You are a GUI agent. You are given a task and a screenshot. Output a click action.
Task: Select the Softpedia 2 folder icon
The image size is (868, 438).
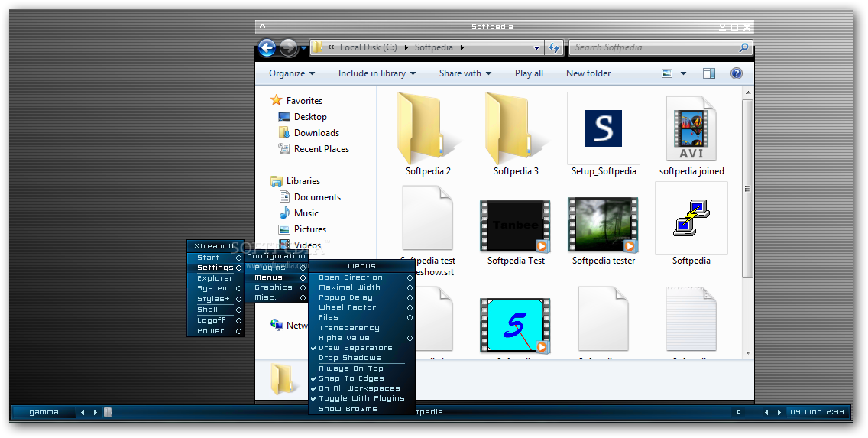428,128
